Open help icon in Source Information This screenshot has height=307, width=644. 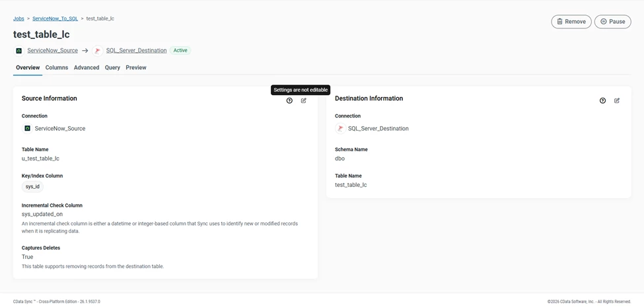(289, 100)
